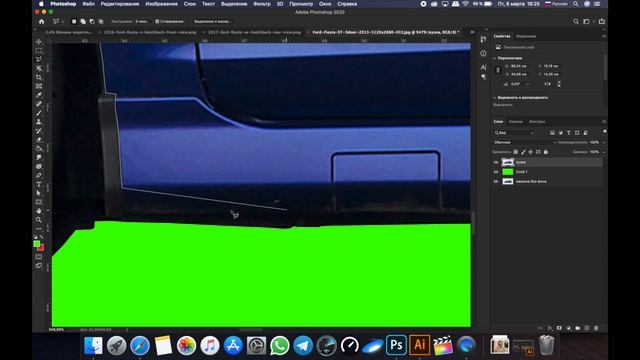
Task: Select the Hand tool
Action: [x=39, y=211]
